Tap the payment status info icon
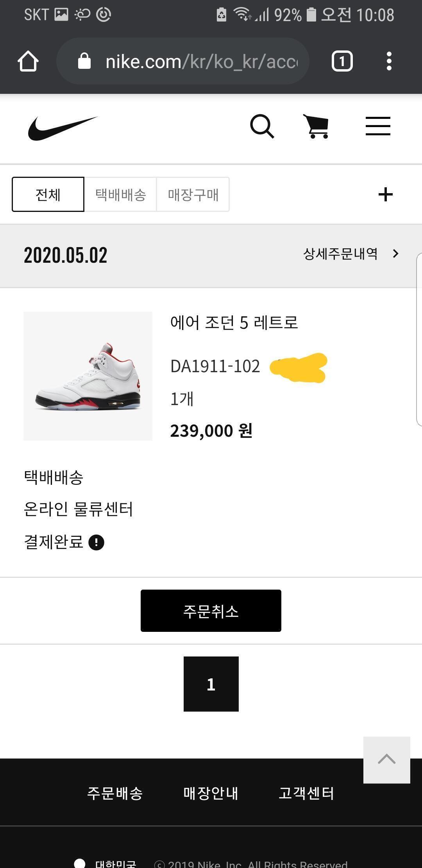422x868 pixels. tap(97, 542)
